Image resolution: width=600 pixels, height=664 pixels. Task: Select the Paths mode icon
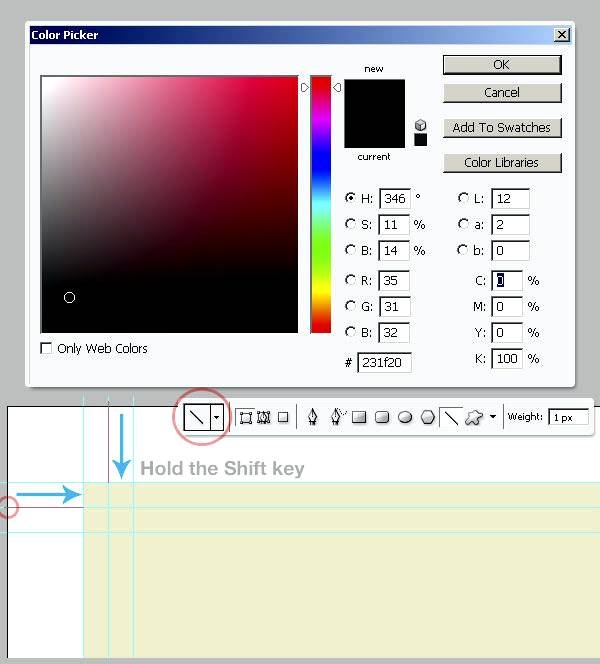(x=264, y=418)
